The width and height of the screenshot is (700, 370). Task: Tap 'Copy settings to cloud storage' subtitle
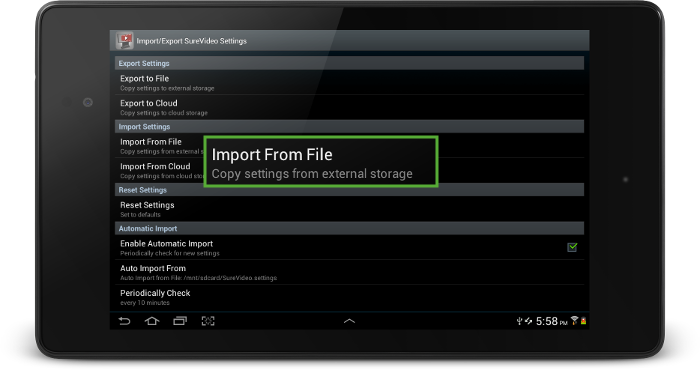pos(164,113)
